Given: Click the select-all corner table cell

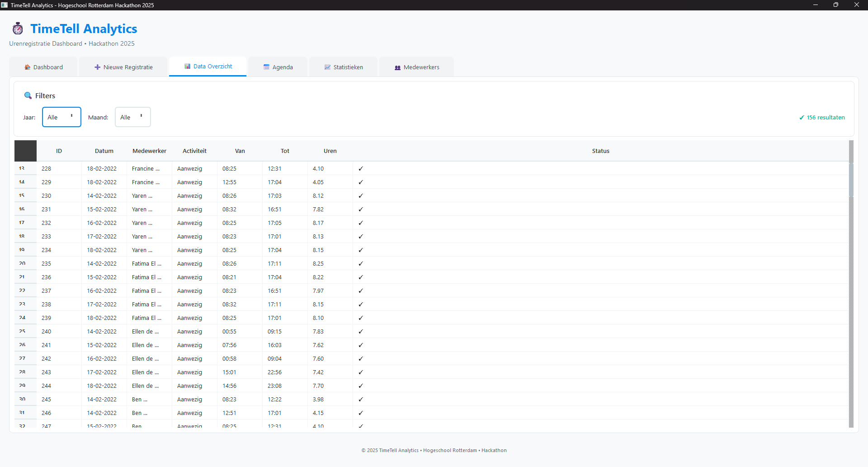Looking at the screenshot, I should pyautogui.click(x=25, y=151).
